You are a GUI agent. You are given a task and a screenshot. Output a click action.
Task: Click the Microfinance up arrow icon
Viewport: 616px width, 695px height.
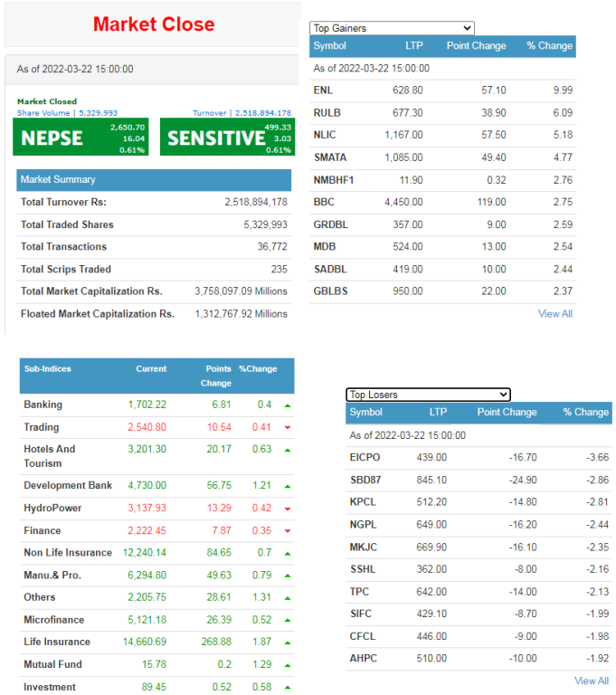288,621
